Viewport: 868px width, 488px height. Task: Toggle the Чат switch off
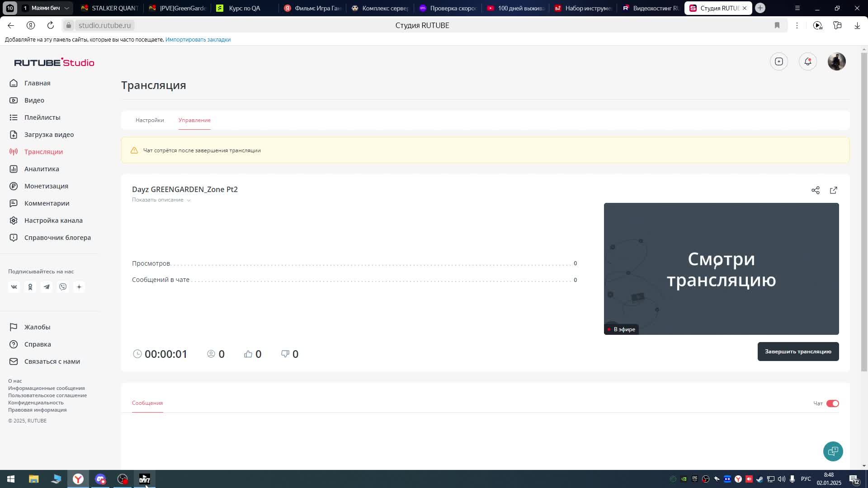click(x=832, y=404)
